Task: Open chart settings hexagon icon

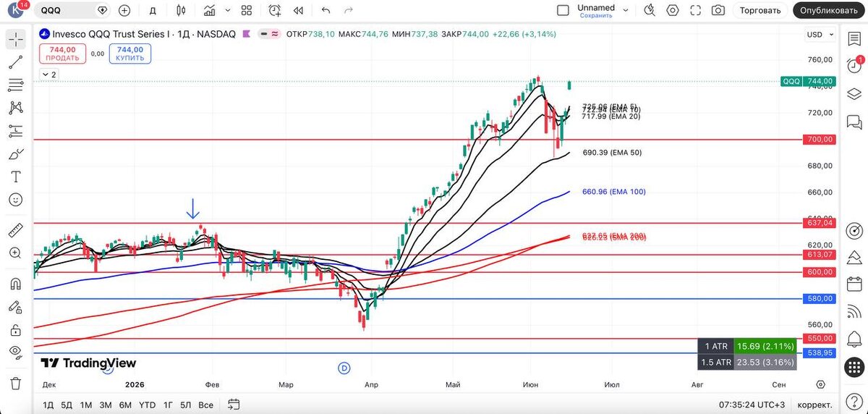Action: coord(673,10)
